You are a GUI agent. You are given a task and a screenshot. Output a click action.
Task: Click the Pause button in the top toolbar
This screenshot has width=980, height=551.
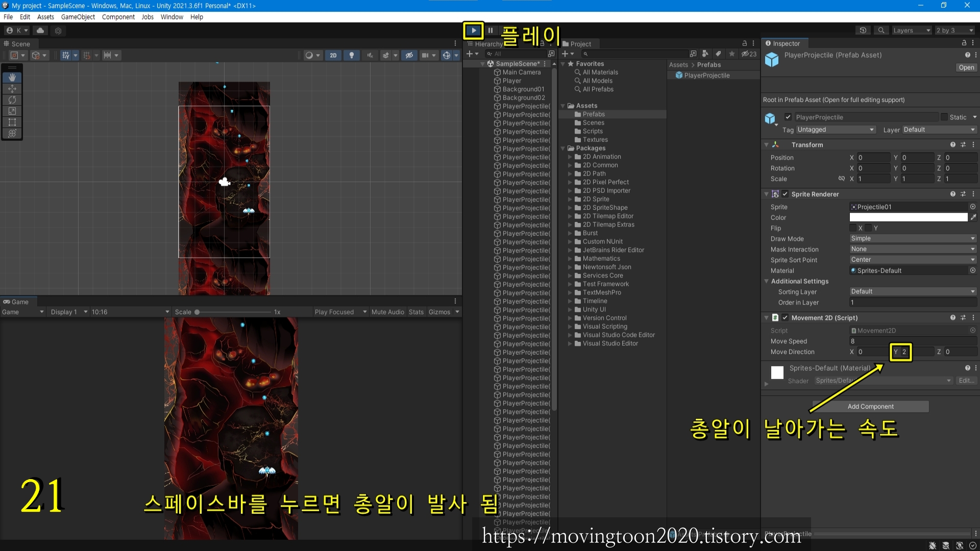point(491,31)
